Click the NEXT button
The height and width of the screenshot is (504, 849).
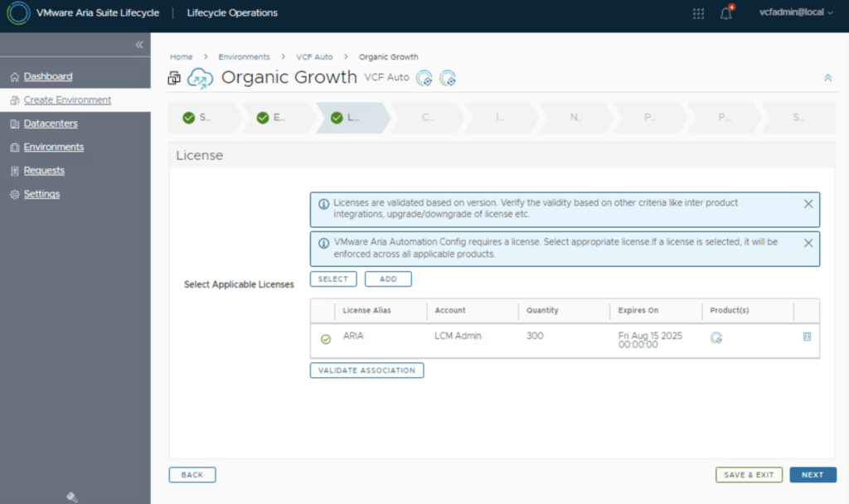(x=813, y=475)
